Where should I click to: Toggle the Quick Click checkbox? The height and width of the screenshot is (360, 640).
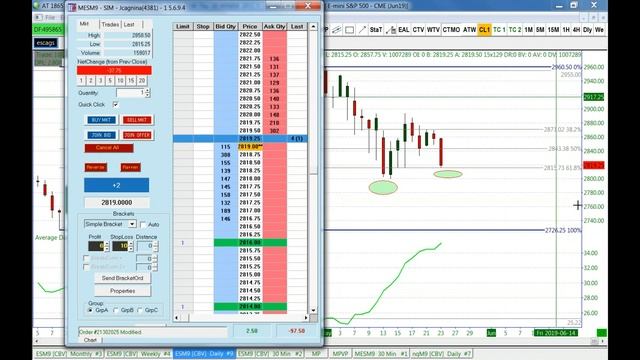[x=116, y=104]
